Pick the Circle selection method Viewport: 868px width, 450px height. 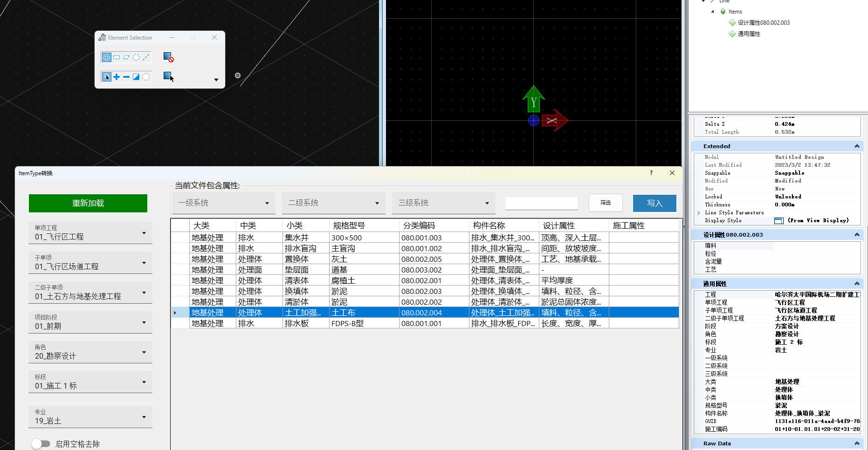(136, 57)
